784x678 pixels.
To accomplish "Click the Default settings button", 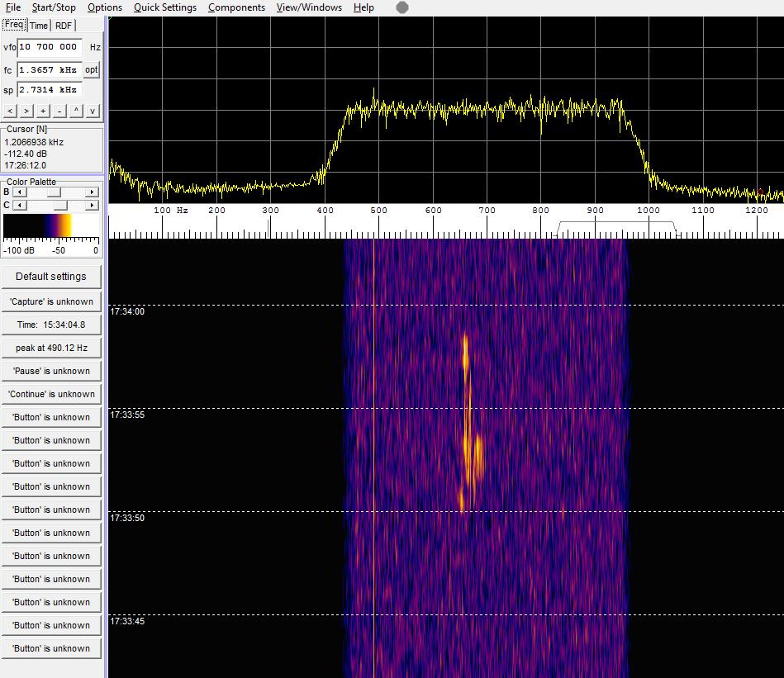I will click(51, 277).
